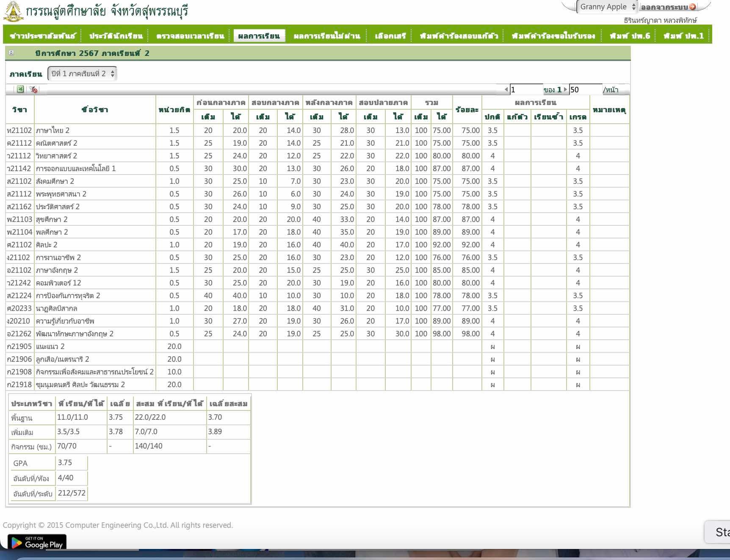Click พิมพ์ ปพ.1 print button
Viewport: 730px width, 560px height.
coord(683,36)
